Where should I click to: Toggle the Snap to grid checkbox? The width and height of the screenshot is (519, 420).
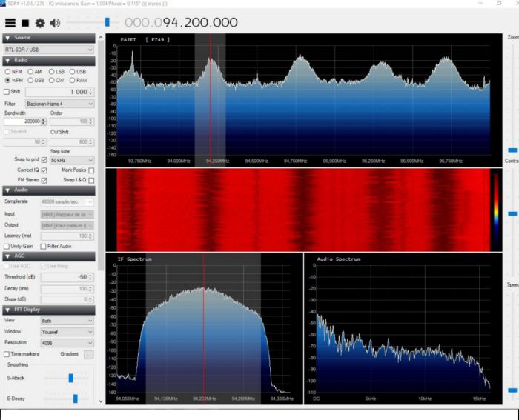pyautogui.click(x=44, y=160)
